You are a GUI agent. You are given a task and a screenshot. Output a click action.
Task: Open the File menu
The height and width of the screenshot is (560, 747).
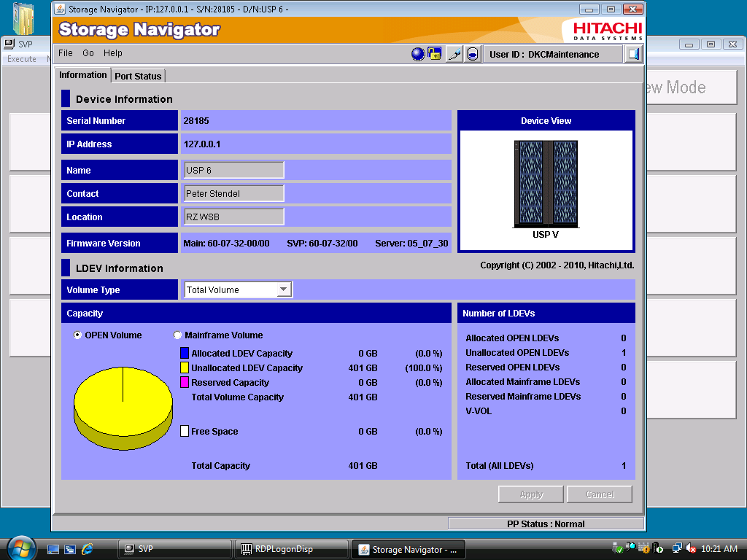[x=66, y=53]
